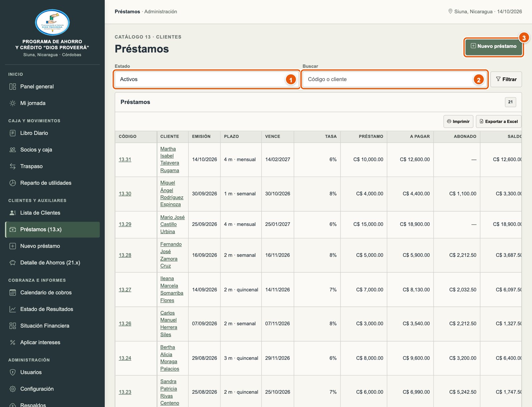Viewport: 532px width, 407px height.
Task: Open loan code 13.29 link
Action: (x=125, y=224)
